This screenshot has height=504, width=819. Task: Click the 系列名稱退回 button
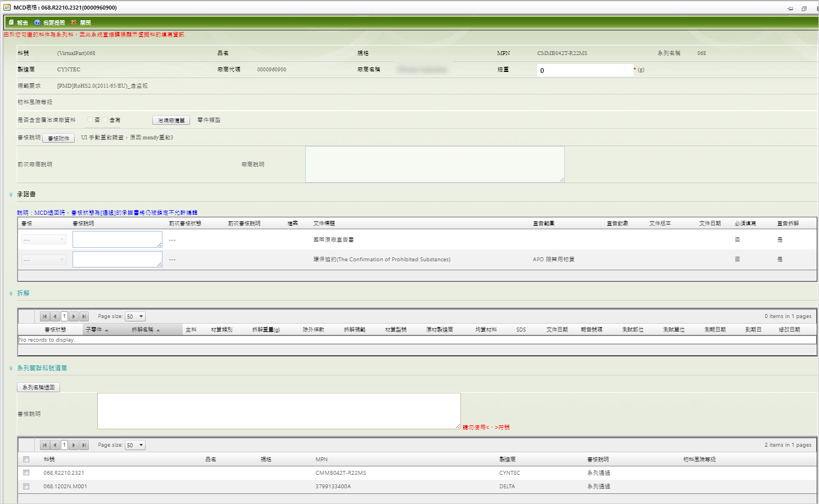click(x=38, y=387)
